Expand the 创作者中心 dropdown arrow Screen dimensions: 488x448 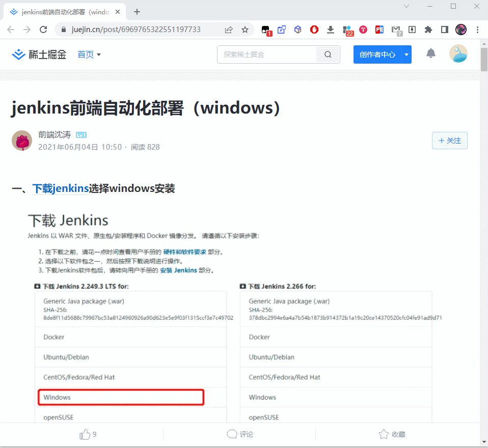click(x=406, y=54)
